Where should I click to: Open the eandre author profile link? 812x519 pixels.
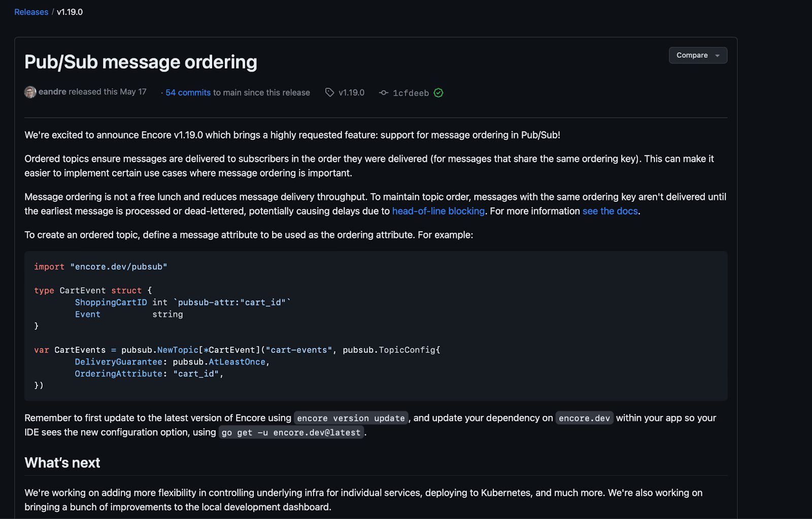tap(52, 92)
